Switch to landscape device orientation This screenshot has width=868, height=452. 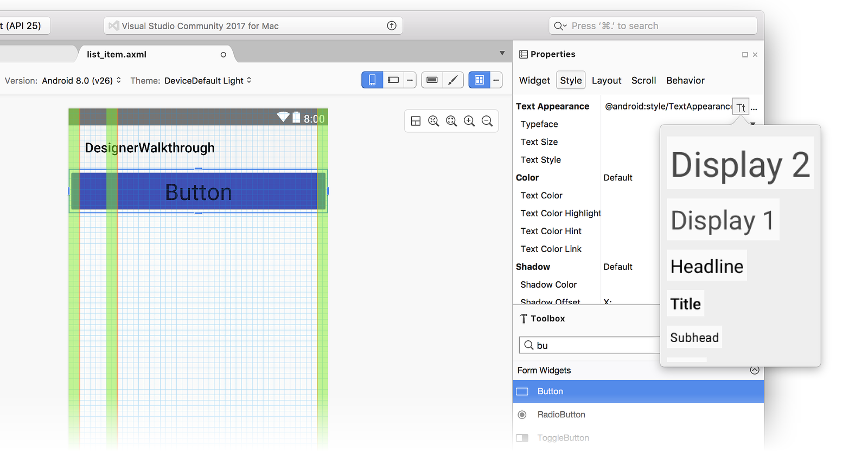pos(393,80)
